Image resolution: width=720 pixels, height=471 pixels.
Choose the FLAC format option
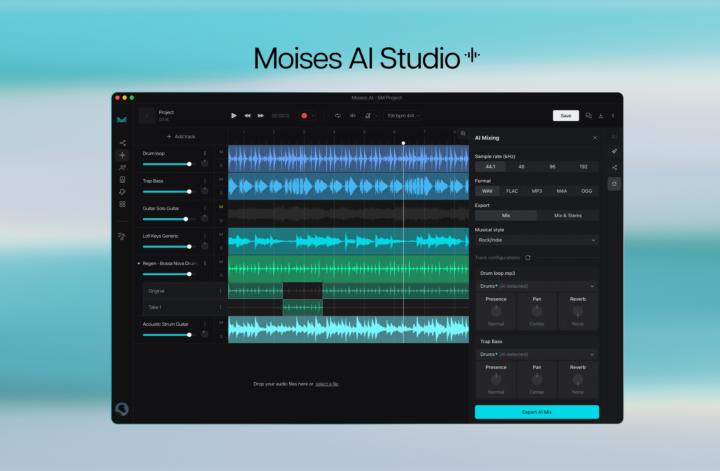click(512, 191)
